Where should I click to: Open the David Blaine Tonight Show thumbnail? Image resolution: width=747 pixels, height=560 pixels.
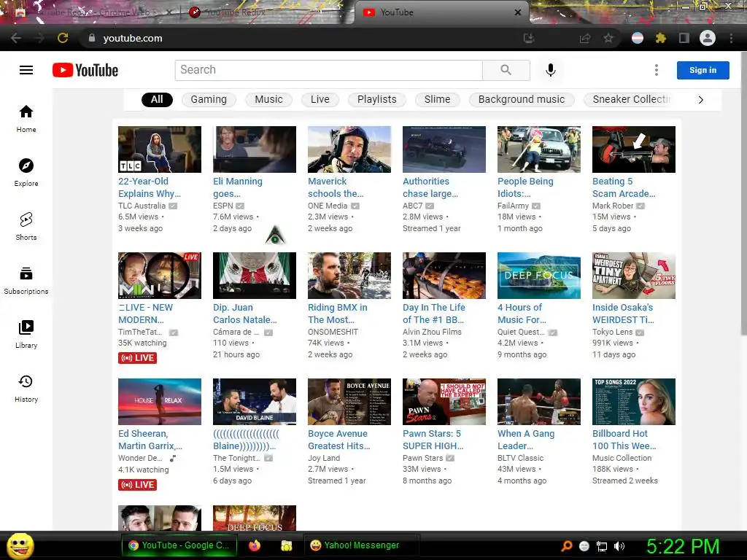pos(255,402)
